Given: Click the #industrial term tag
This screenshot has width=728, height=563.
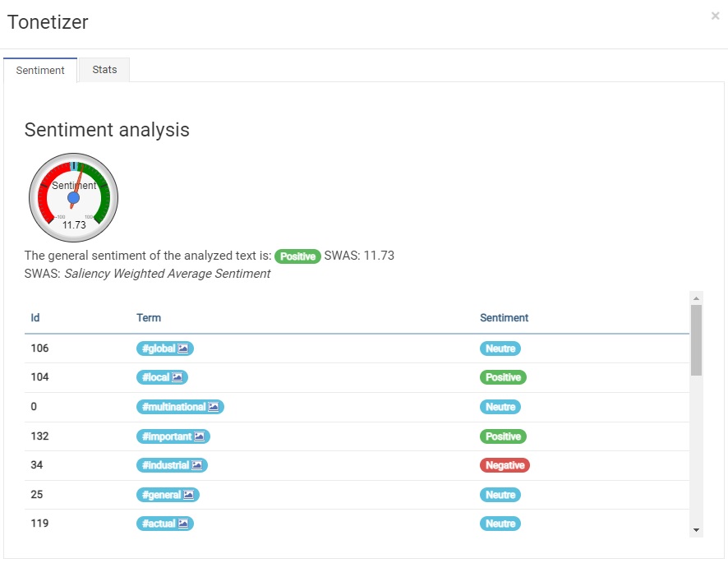Looking at the screenshot, I should [172, 465].
